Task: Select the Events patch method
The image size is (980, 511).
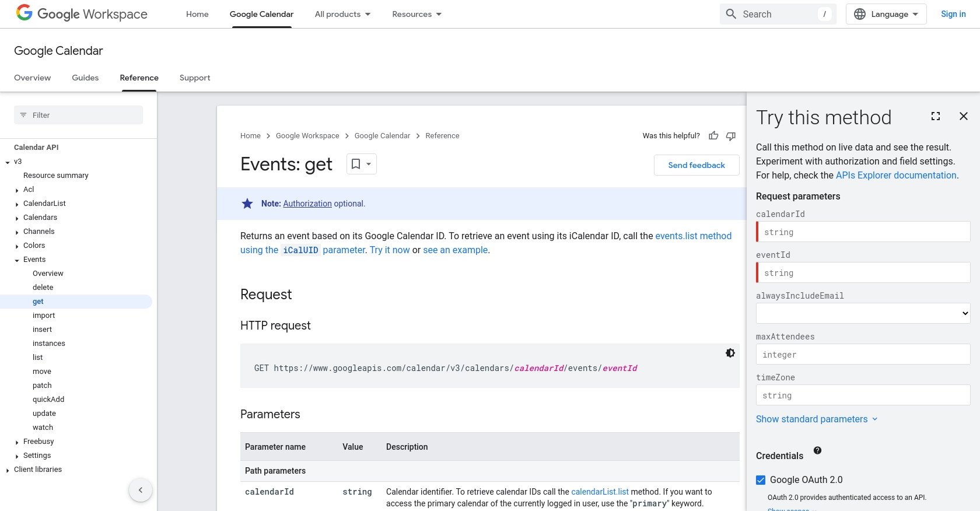Action: click(42, 386)
